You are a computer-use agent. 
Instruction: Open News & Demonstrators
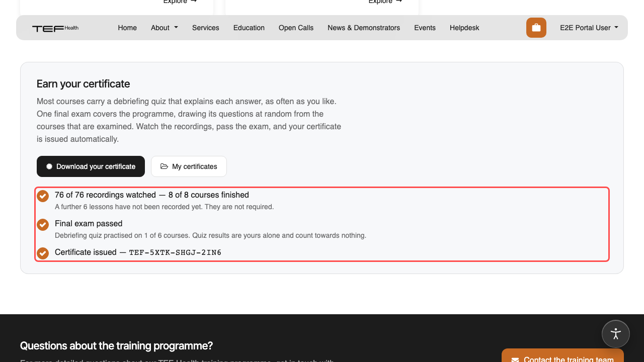click(x=364, y=28)
